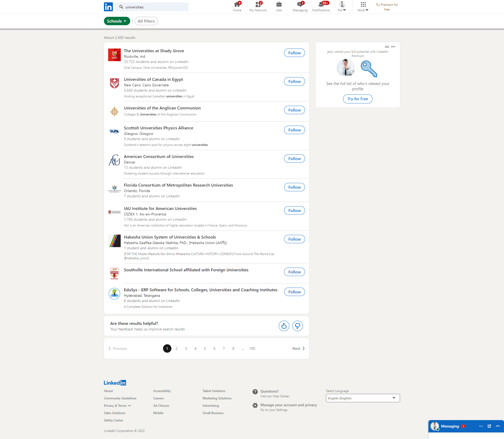
Task: Click the LinkedIn logo in header
Action: point(108,7)
